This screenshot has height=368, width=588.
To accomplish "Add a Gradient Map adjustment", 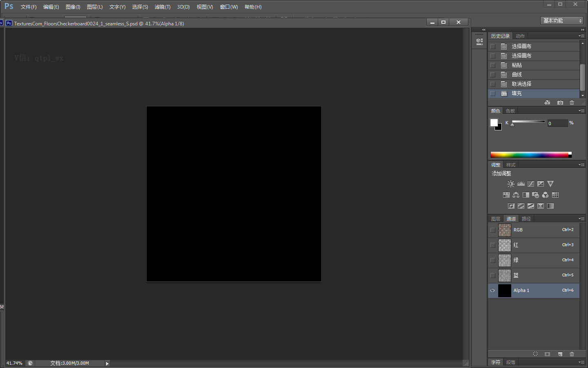I will coord(550,206).
